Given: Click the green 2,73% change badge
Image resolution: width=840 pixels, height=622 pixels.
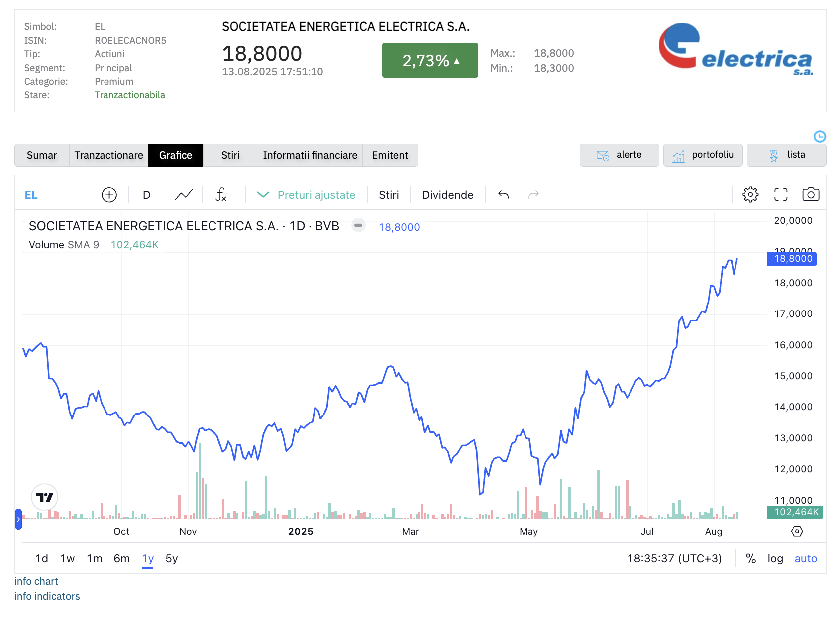Looking at the screenshot, I should [430, 60].
